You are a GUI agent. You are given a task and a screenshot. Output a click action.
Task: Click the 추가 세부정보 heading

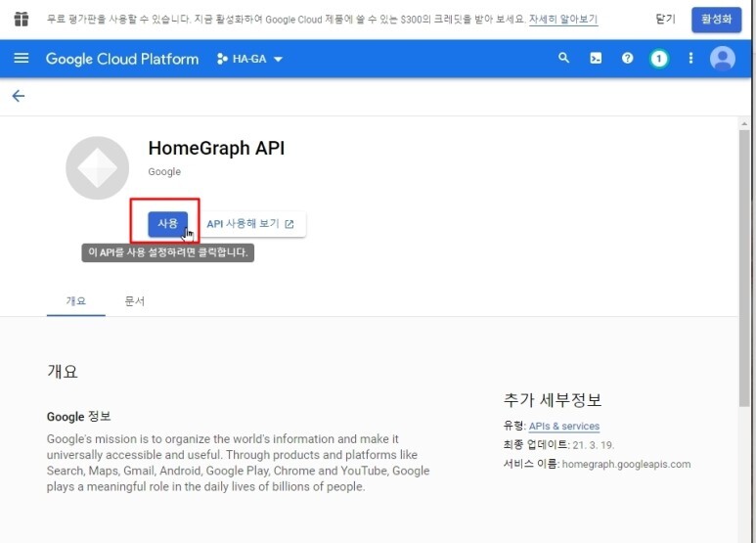553,400
